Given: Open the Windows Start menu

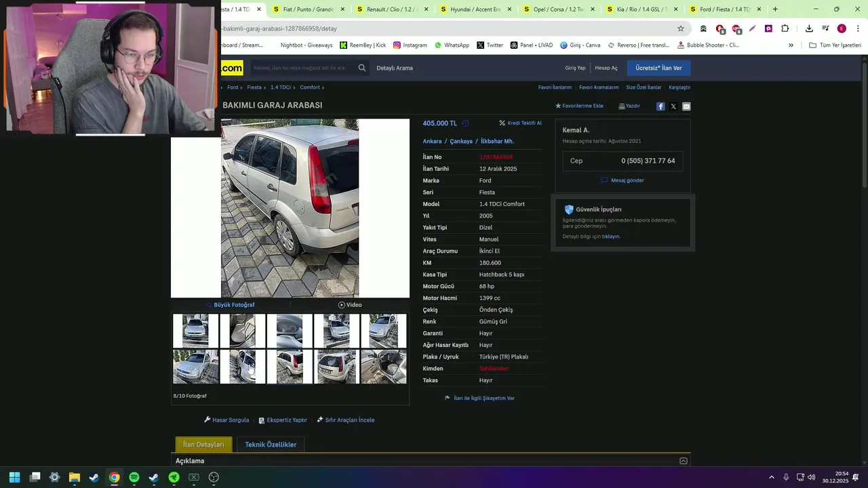Looking at the screenshot, I should (x=14, y=477).
